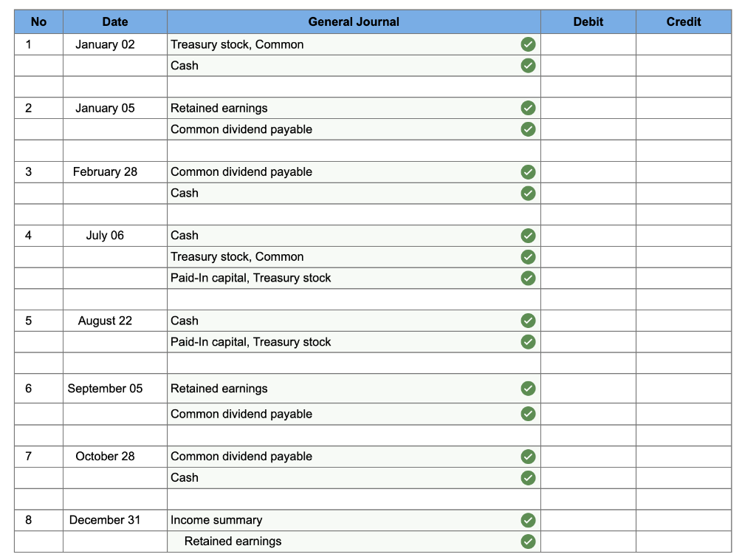Click the checkmark for September 05 Common dividend payable
The image size is (756, 560).
pos(528,414)
